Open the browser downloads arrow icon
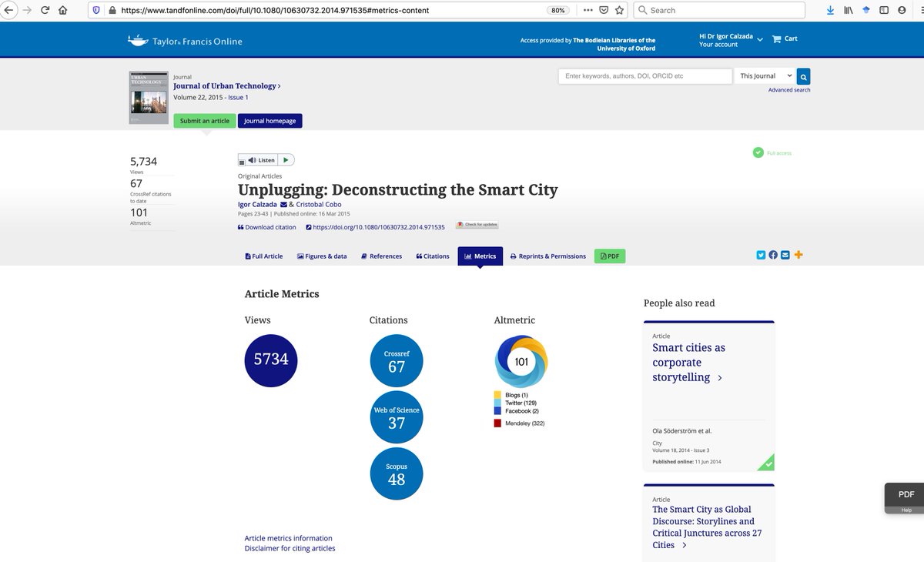 point(830,10)
